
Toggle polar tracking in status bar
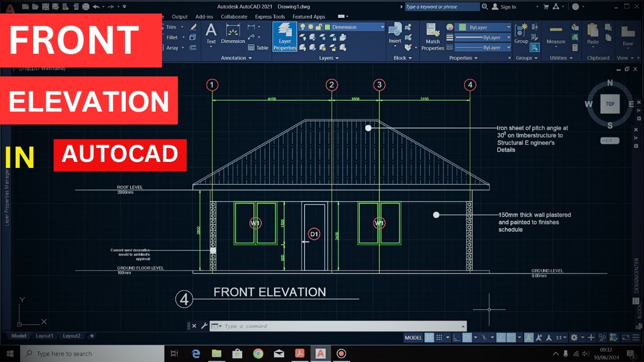467,338
